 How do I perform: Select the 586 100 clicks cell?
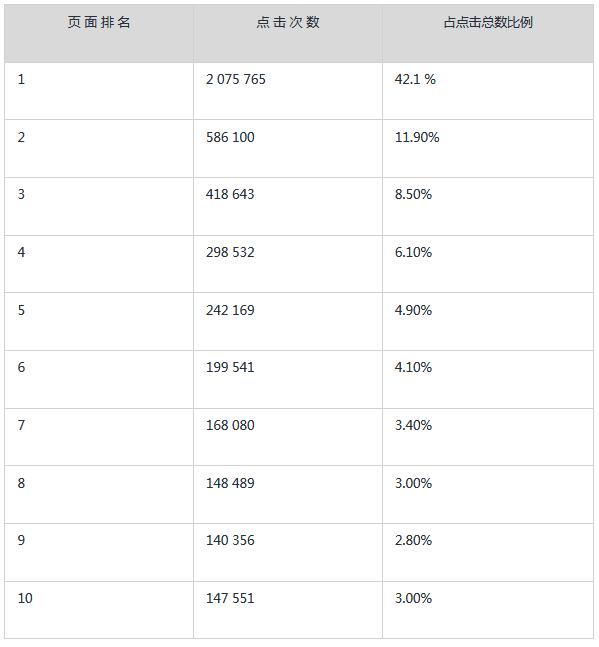(288, 149)
